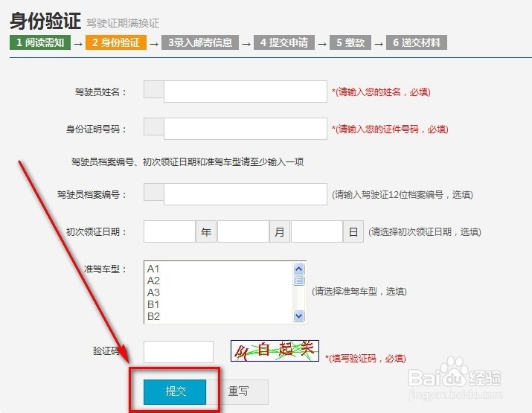
Task: Click the 身份证明号码 label
Action: [96, 129]
